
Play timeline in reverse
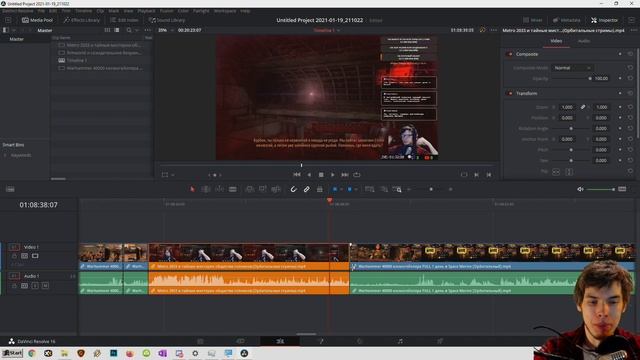[309, 175]
